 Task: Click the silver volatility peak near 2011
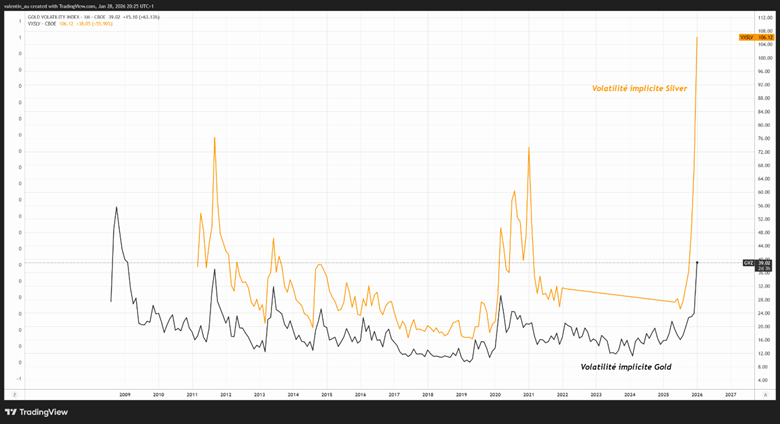(x=214, y=137)
